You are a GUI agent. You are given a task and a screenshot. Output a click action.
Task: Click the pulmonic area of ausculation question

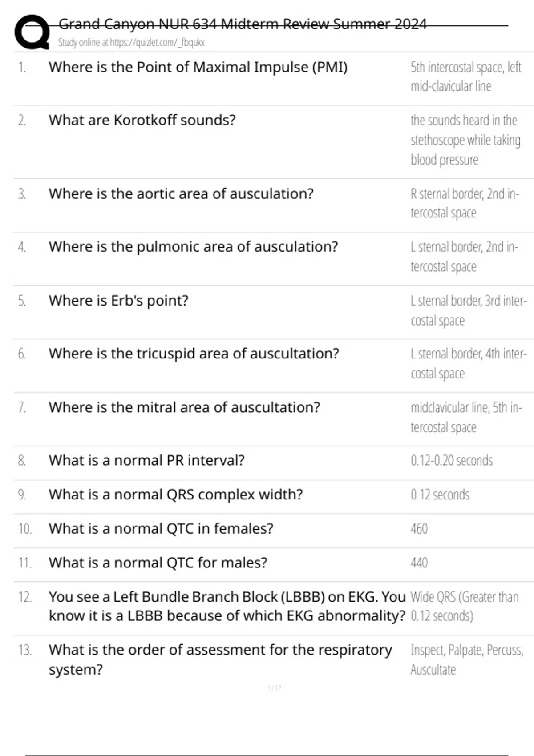193,247
